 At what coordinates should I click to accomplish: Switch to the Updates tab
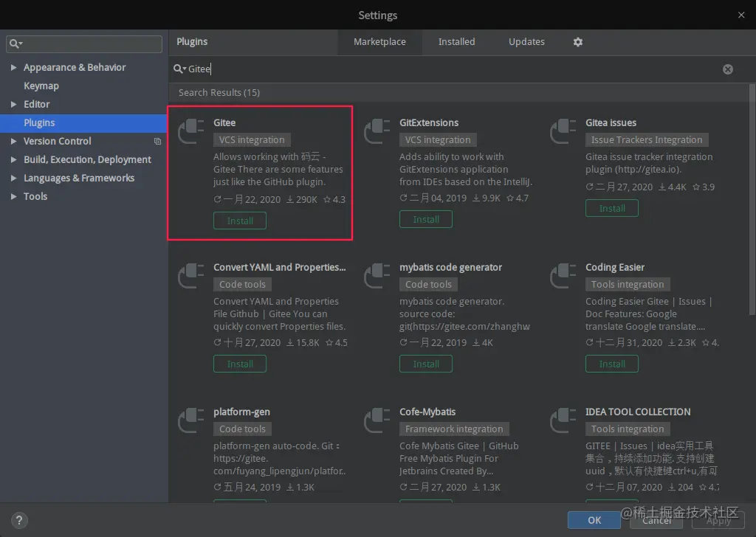pos(526,42)
